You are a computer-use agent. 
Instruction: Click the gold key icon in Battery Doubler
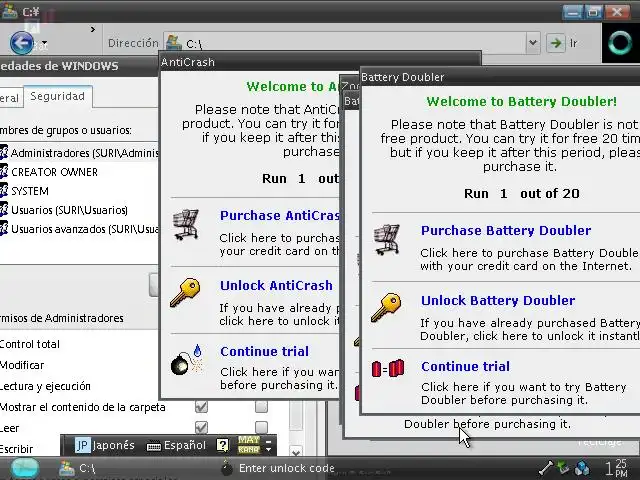click(386, 307)
